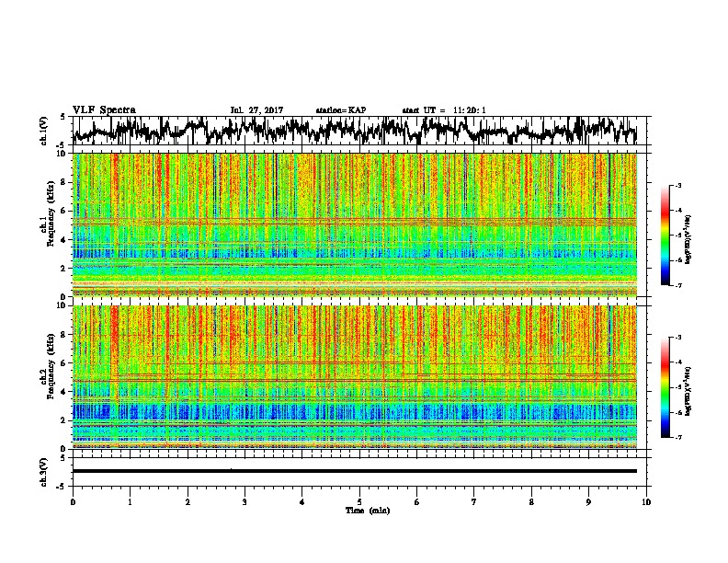
Task: Click the ch.1 colorbar log(PSD) label
Action: coord(688,240)
